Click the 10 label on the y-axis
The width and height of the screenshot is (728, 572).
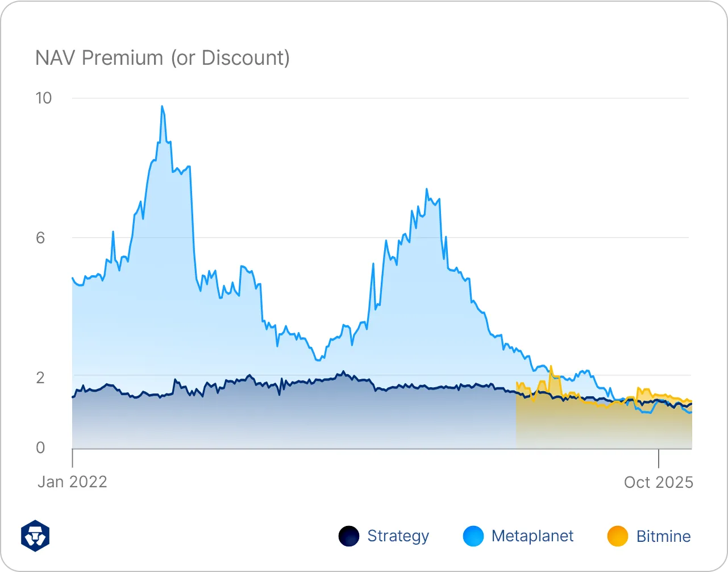tap(43, 98)
